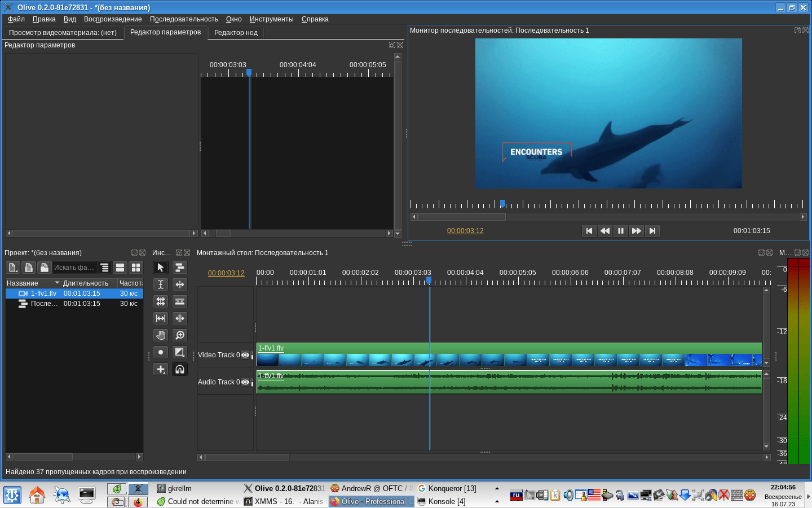
Task: Click the sequence monitor playhead marker
Action: tap(502, 203)
